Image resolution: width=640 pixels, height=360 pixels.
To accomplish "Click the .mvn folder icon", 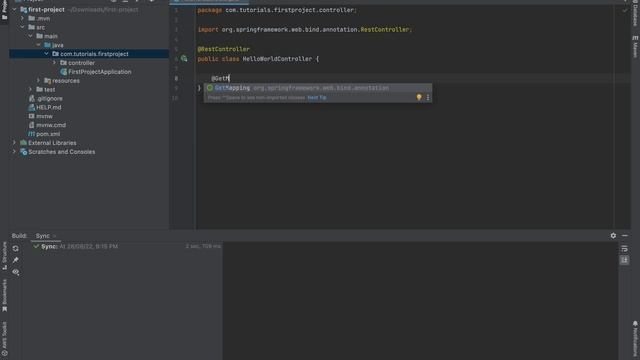I will pyautogui.click(x=31, y=18).
